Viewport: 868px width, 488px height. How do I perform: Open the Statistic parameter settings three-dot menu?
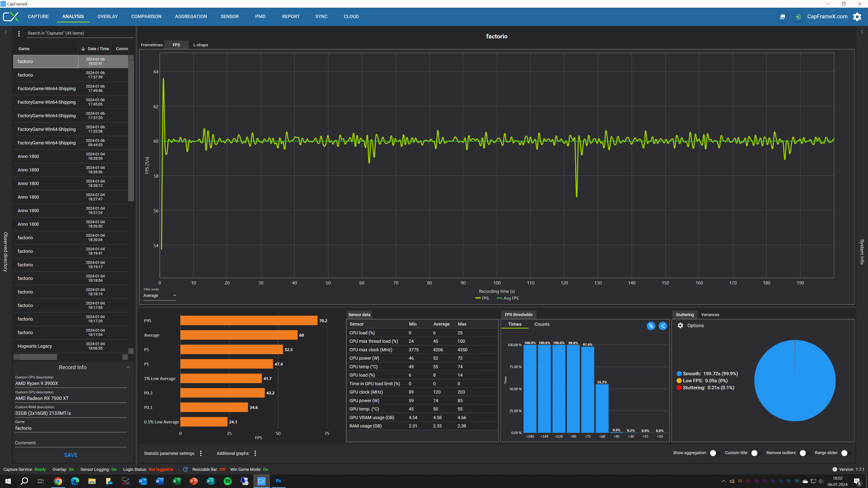click(201, 453)
